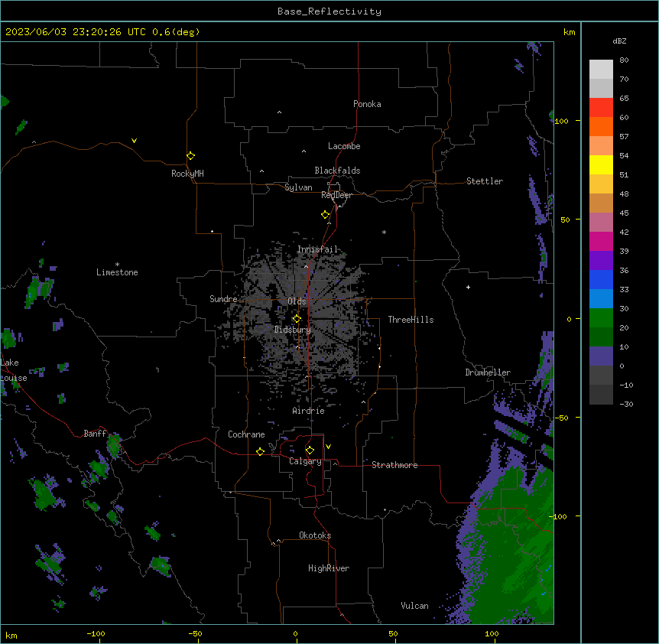Click the white caret marker west of Ponoka
Image resolution: width=659 pixels, height=644 pixels.
click(x=280, y=112)
